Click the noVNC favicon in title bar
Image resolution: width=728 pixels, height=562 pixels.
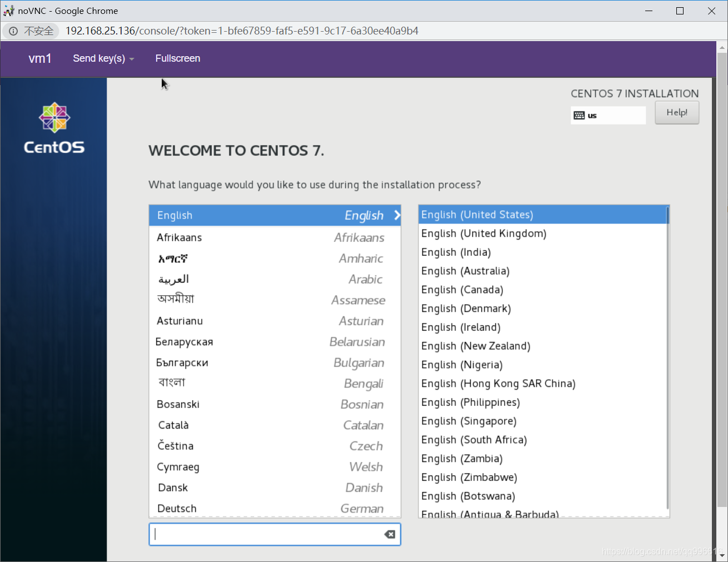click(x=9, y=11)
